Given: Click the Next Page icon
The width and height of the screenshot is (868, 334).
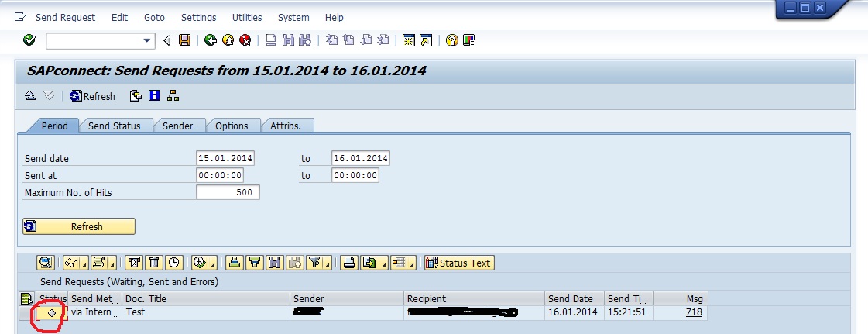Looking at the screenshot, I should pyautogui.click(x=366, y=40).
